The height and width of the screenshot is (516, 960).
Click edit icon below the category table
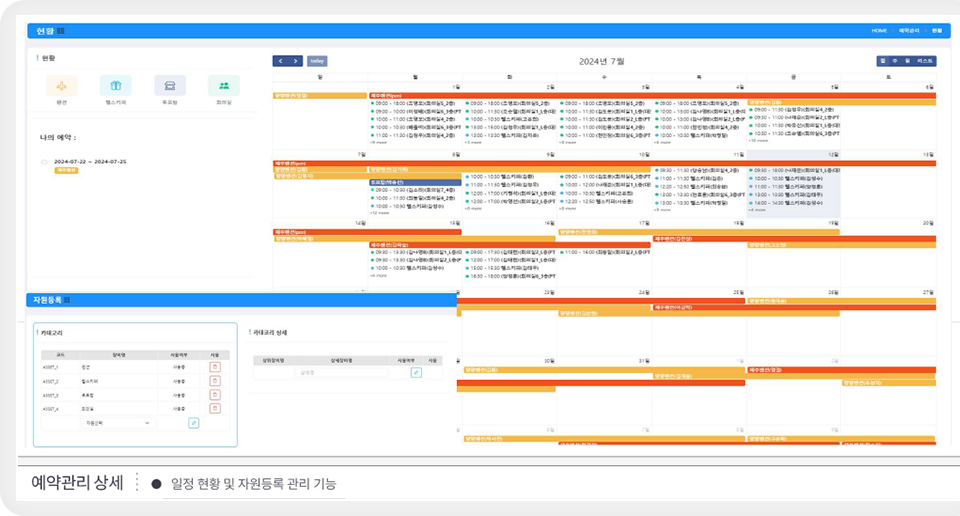coord(193,423)
